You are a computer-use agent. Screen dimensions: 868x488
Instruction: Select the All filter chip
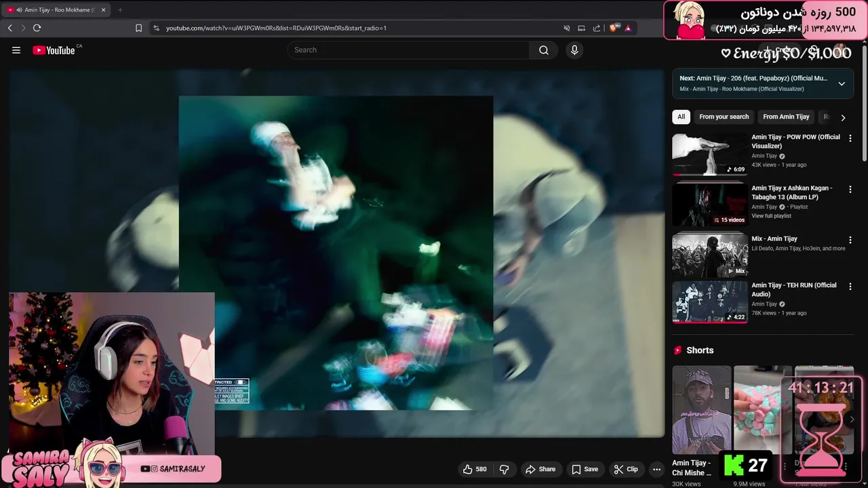click(681, 117)
